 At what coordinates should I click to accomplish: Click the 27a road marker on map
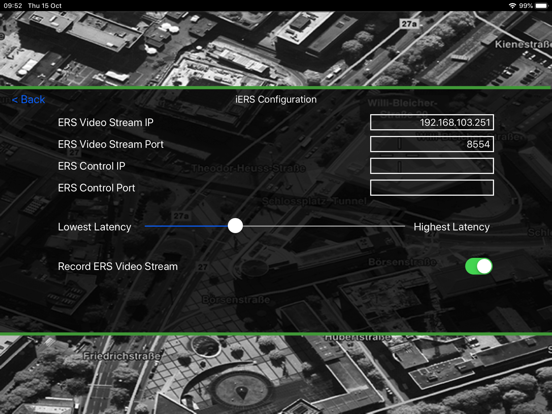(409, 24)
